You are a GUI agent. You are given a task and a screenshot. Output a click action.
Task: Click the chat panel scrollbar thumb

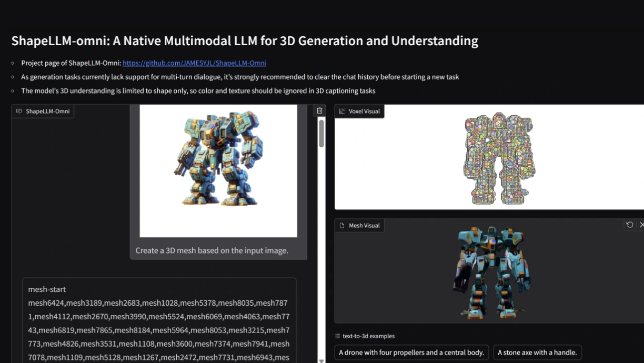(x=321, y=134)
